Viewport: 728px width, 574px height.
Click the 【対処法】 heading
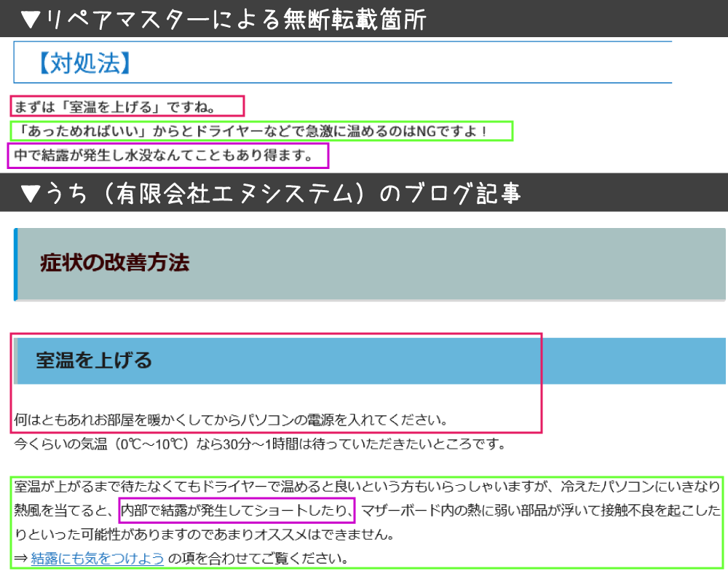tap(84, 63)
